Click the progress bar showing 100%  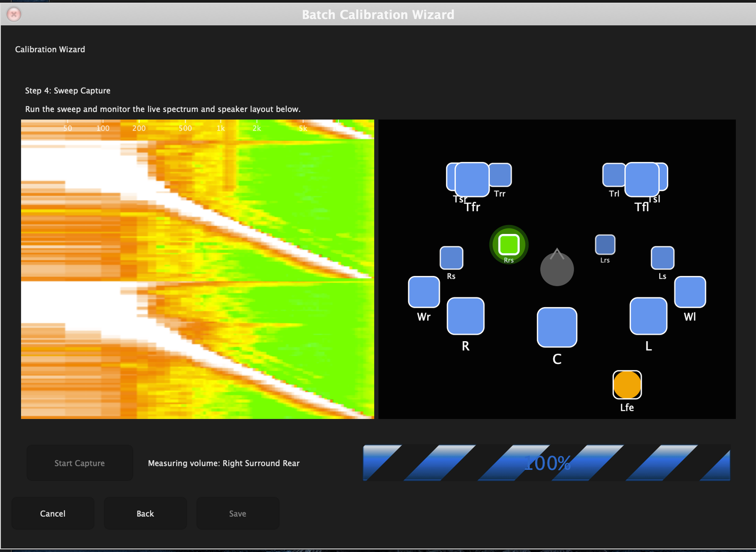click(x=547, y=464)
